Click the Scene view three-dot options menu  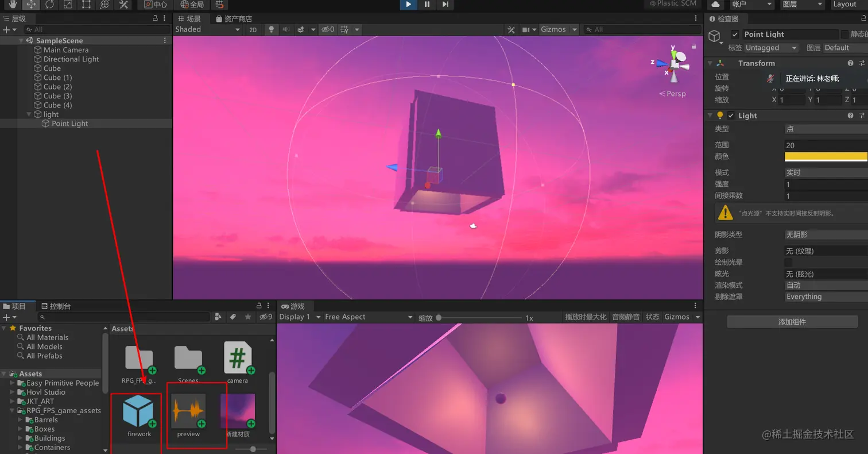[x=696, y=18]
